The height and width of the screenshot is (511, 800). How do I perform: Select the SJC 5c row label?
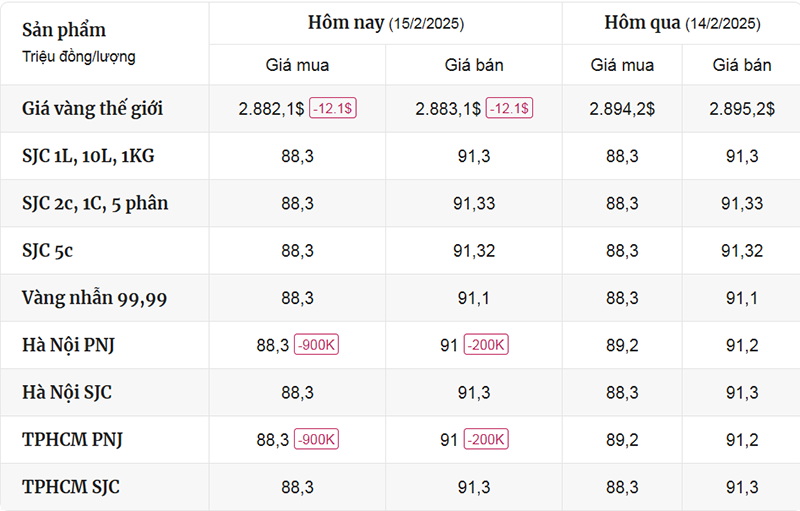[47, 251]
